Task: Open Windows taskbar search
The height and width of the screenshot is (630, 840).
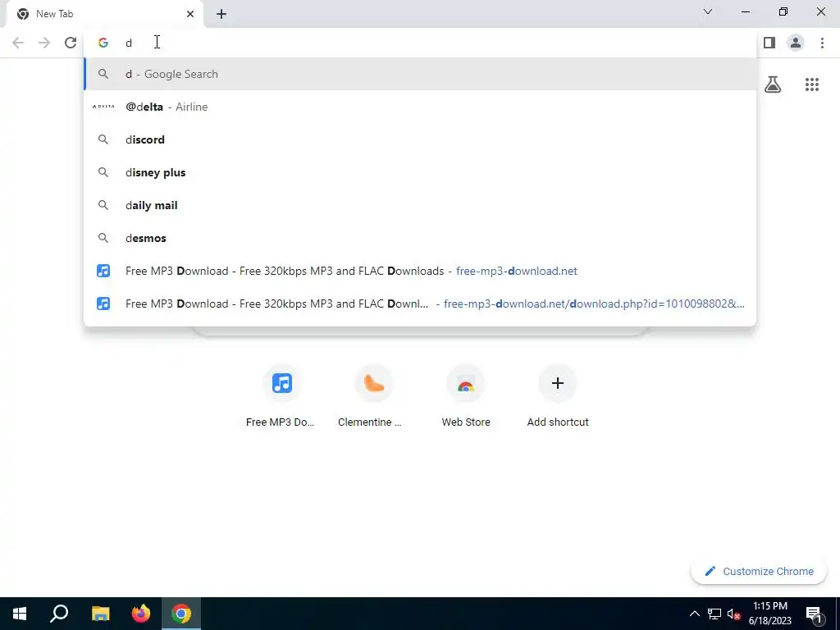Action: point(59,614)
